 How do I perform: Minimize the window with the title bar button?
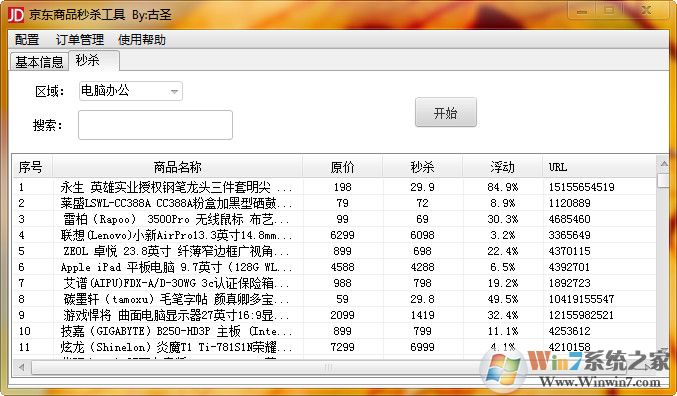pyautogui.click(x=582, y=11)
